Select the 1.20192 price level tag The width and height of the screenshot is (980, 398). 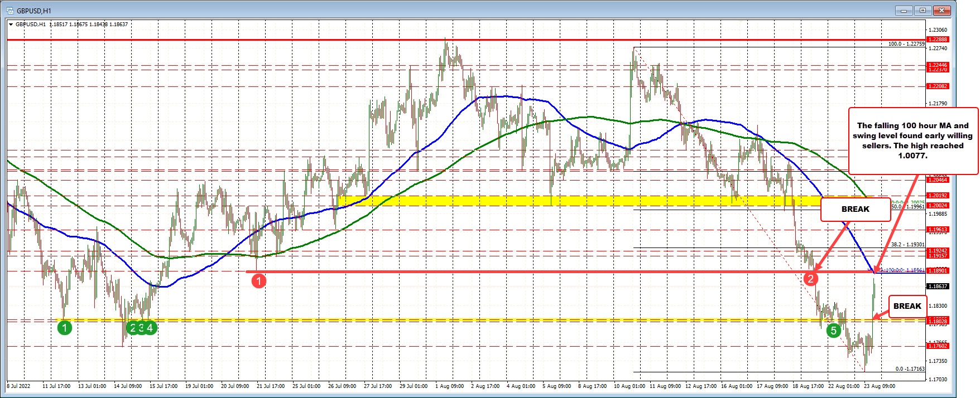click(x=937, y=196)
